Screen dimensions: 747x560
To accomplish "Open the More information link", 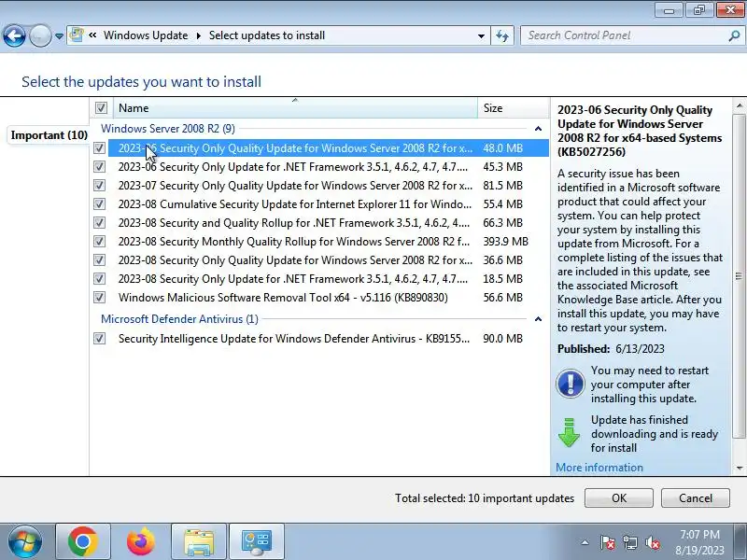I will [599, 468].
